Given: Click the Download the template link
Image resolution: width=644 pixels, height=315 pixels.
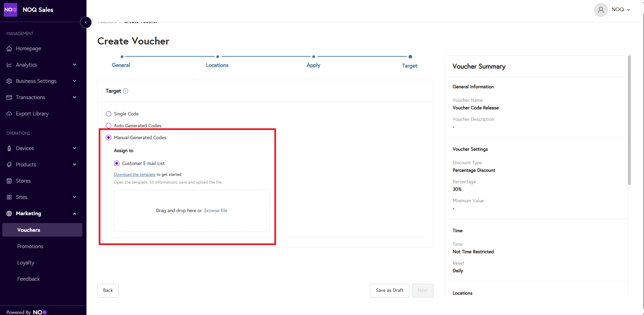Looking at the screenshot, I should 135,174.
